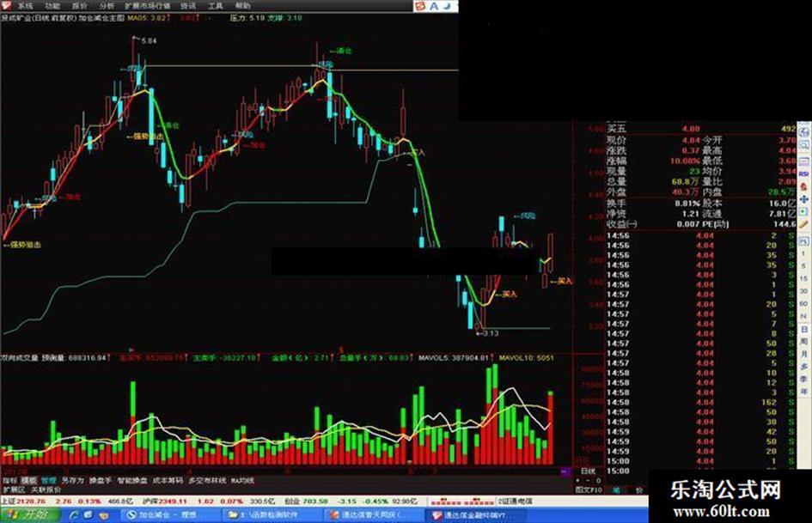Click the Sogou input method S icon
Viewport: 812px width, 523px height.
click(421, 6)
